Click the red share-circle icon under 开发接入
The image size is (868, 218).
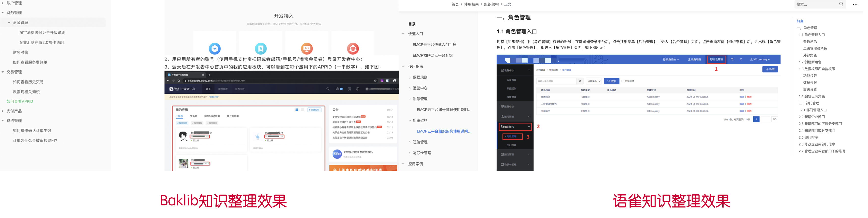353,48
